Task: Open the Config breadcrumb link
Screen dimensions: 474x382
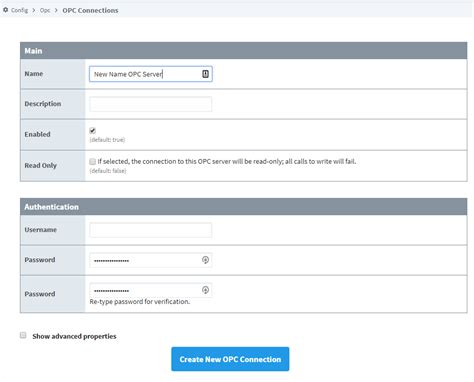Action: click(19, 10)
